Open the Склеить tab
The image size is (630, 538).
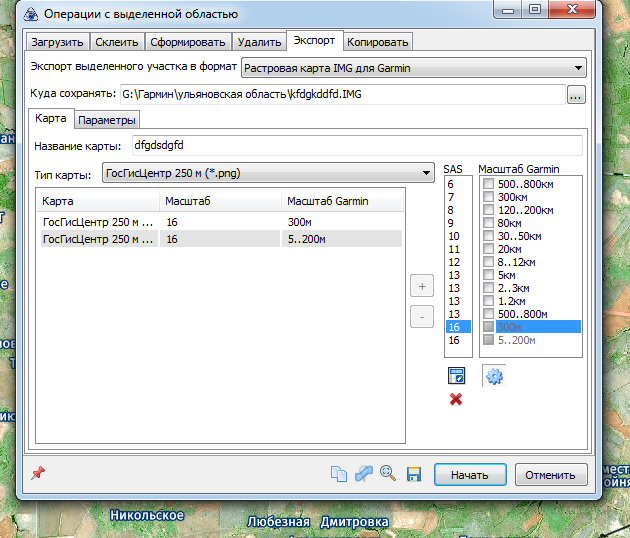[x=118, y=42]
